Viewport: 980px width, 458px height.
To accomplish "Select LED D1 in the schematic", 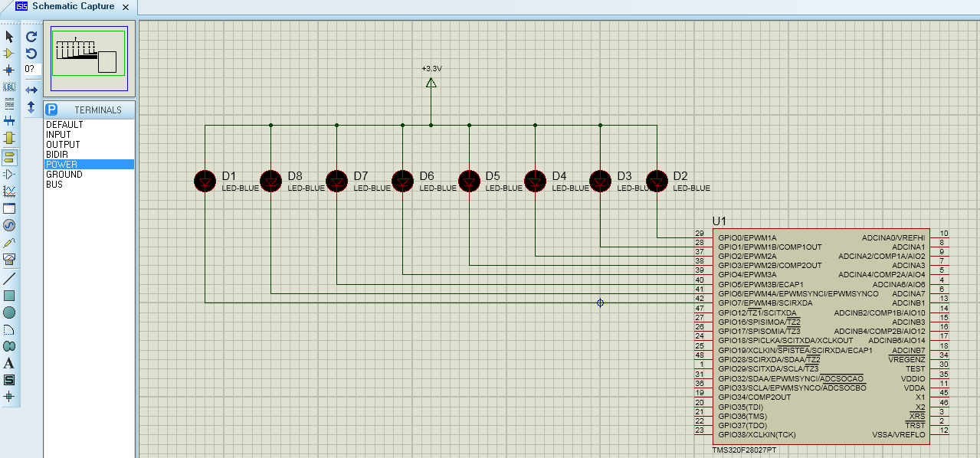I will coord(205,181).
